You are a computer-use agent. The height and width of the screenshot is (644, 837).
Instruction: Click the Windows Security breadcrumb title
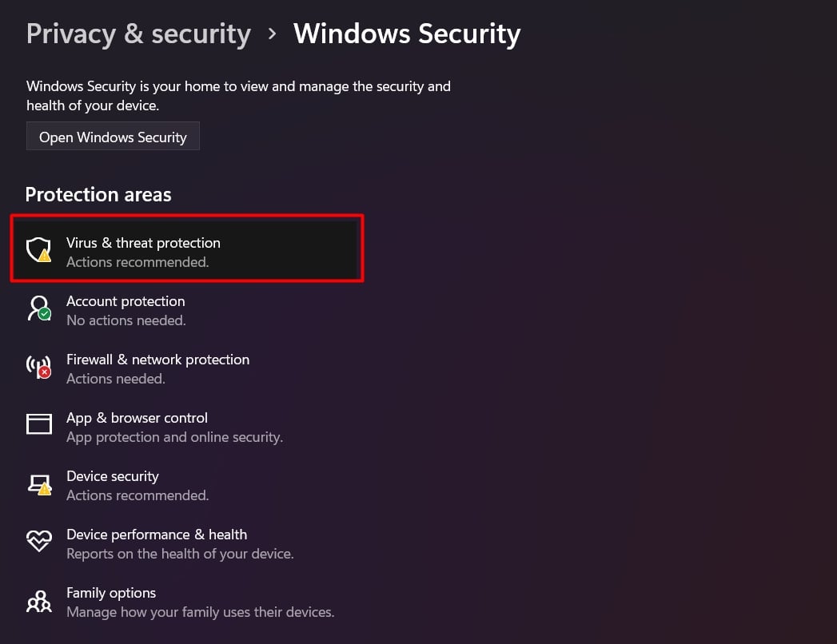(407, 34)
